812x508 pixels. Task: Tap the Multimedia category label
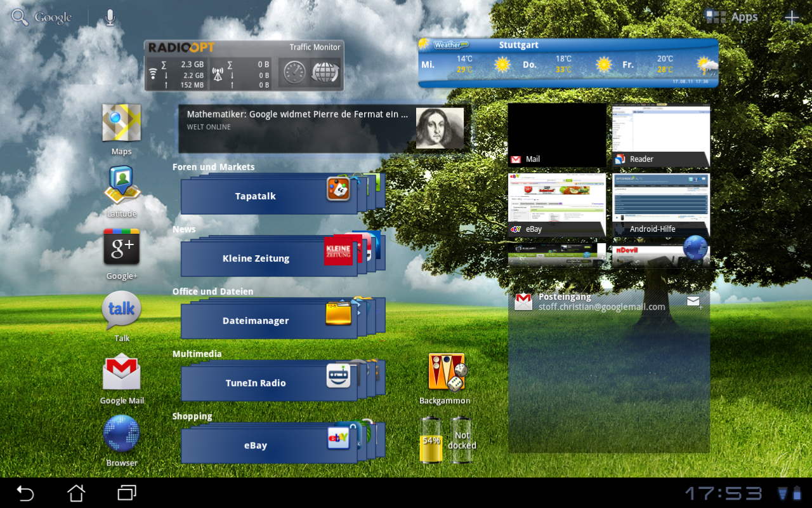point(197,354)
